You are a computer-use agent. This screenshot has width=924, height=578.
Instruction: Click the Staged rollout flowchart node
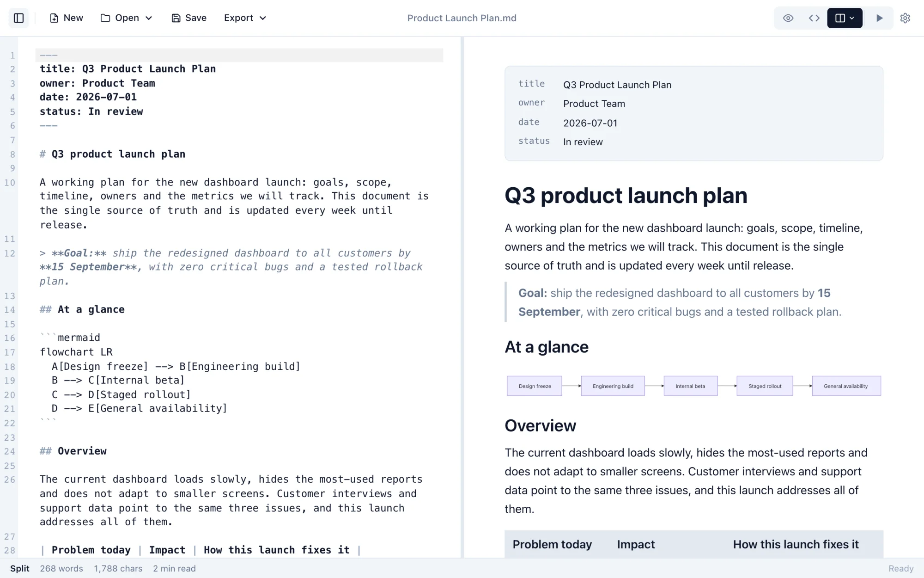[765, 386]
